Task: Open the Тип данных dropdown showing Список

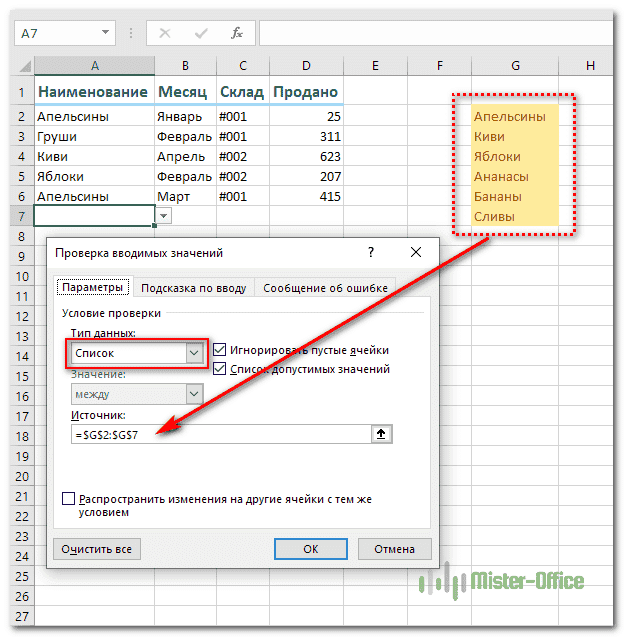Action: point(194,353)
